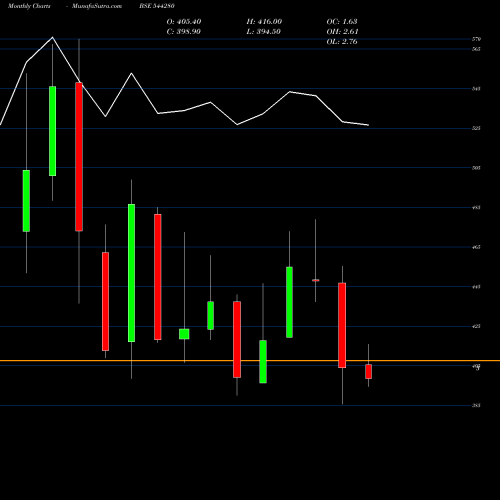Select the "OL: 2.76" reading
Screen dimensions: 500x500
coord(342,42)
